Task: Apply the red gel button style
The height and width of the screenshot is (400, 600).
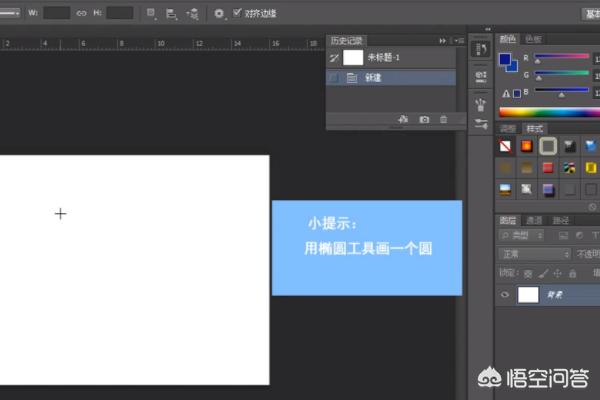Action: pos(548,168)
